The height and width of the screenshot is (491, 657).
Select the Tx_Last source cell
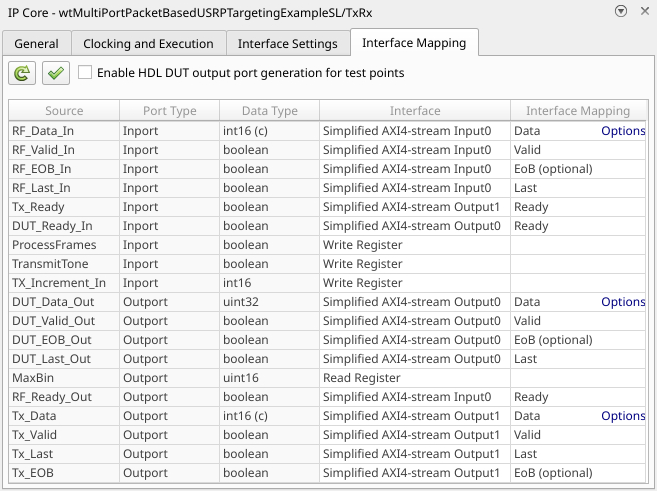coord(64,454)
